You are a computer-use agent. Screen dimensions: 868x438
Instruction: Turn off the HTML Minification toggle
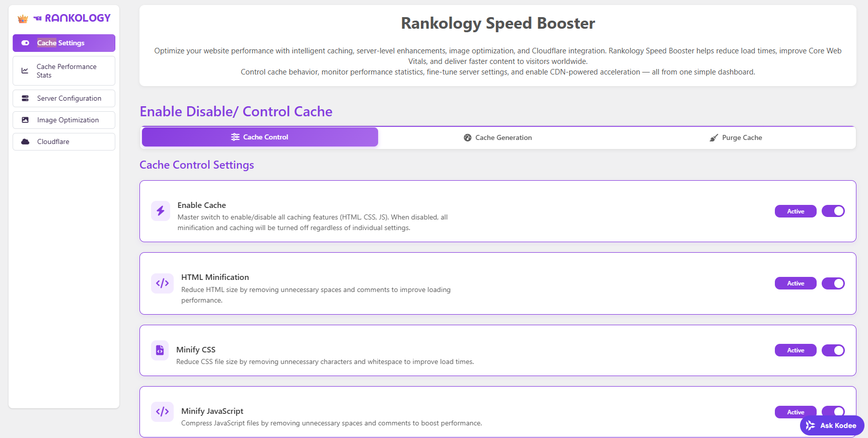[x=833, y=283]
